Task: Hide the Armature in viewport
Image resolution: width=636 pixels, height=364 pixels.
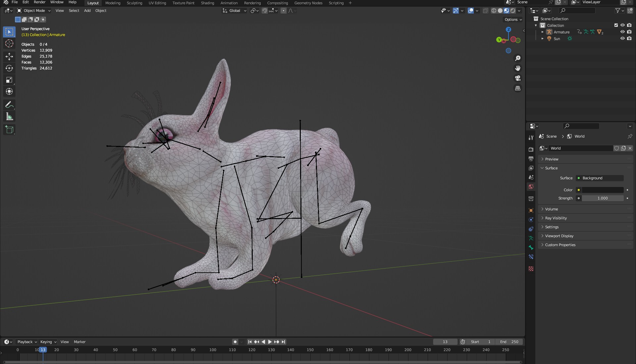Action: 622,32
